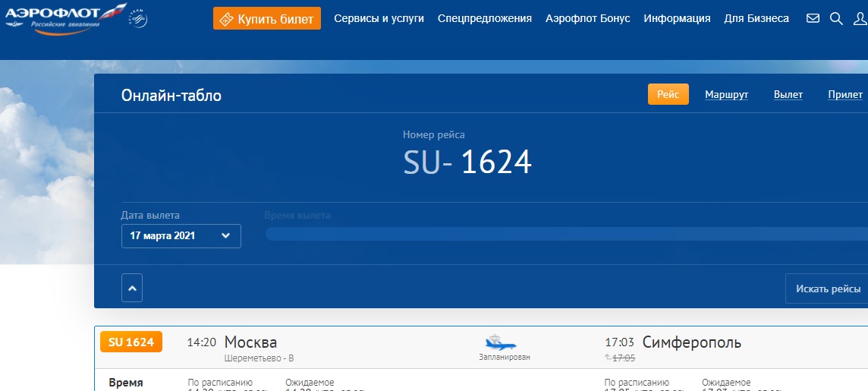
Task: Expand the departure date dropdown 17 марта 2021
Action: [x=181, y=236]
